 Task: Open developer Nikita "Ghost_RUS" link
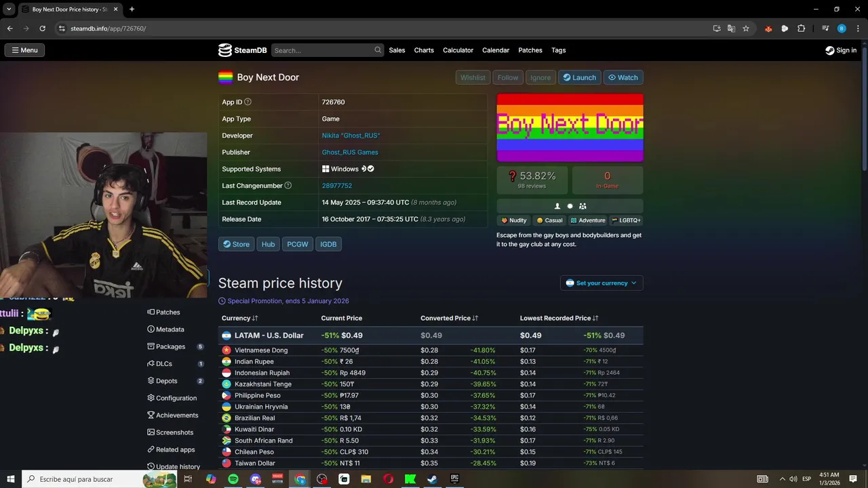tap(351, 136)
